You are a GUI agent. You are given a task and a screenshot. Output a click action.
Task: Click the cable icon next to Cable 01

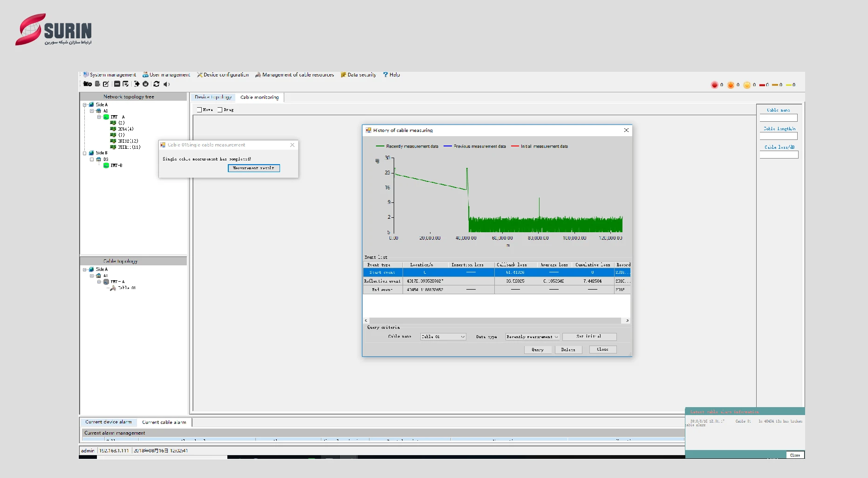pyautogui.click(x=113, y=288)
